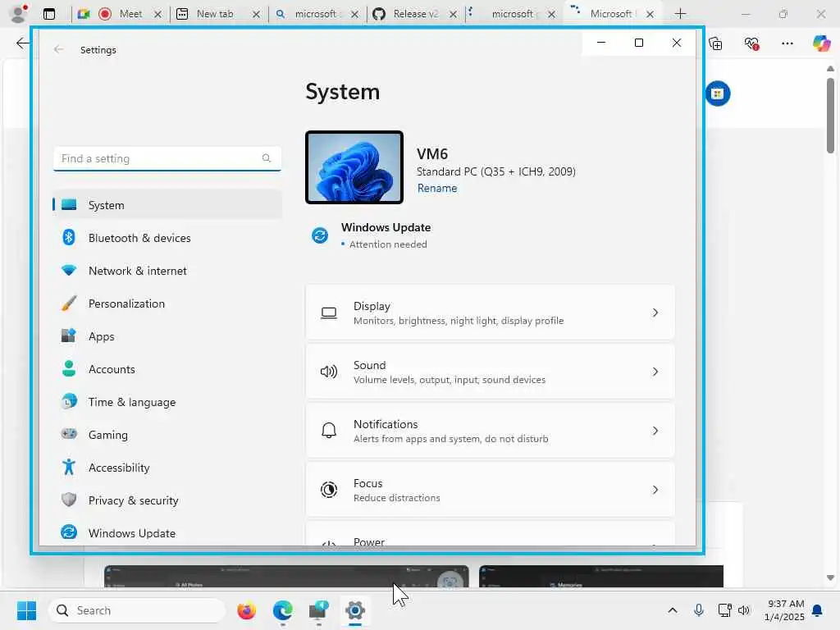Screen dimensions: 840x630
Task: Launch Firefox from the taskbar
Action: point(246,610)
